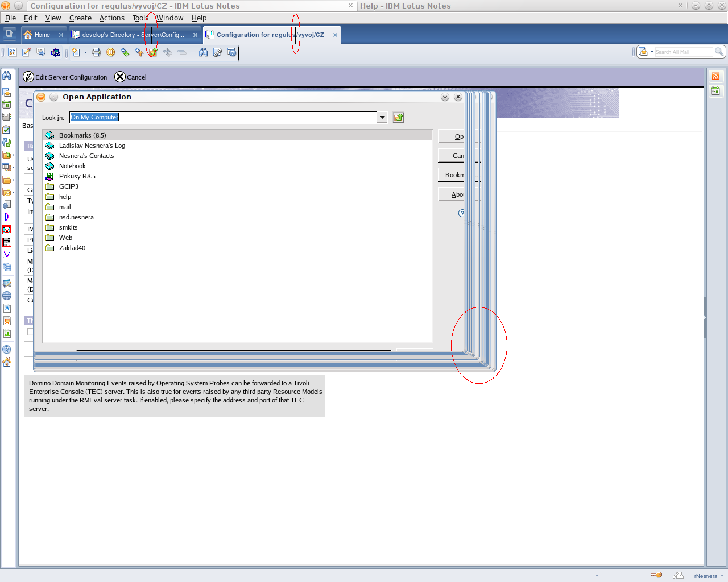Image resolution: width=728 pixels, height=582 pixels.
Task: Expand the New item dropdown arrow in toolbar
Action: [x=86, y=52]
